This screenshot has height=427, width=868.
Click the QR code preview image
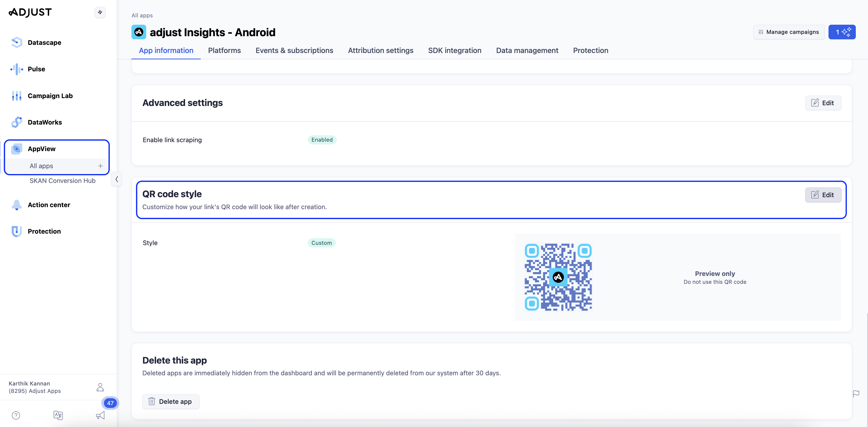pos(558,277)
